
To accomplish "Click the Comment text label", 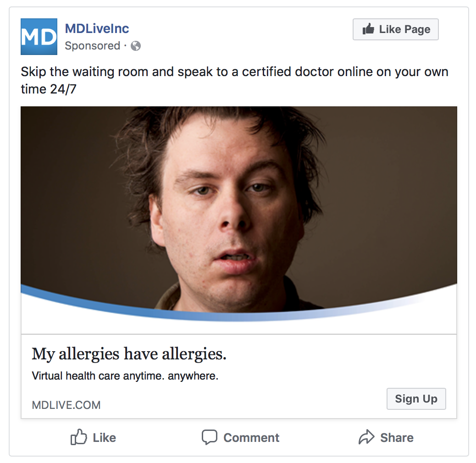I will [x=251, y=437].
